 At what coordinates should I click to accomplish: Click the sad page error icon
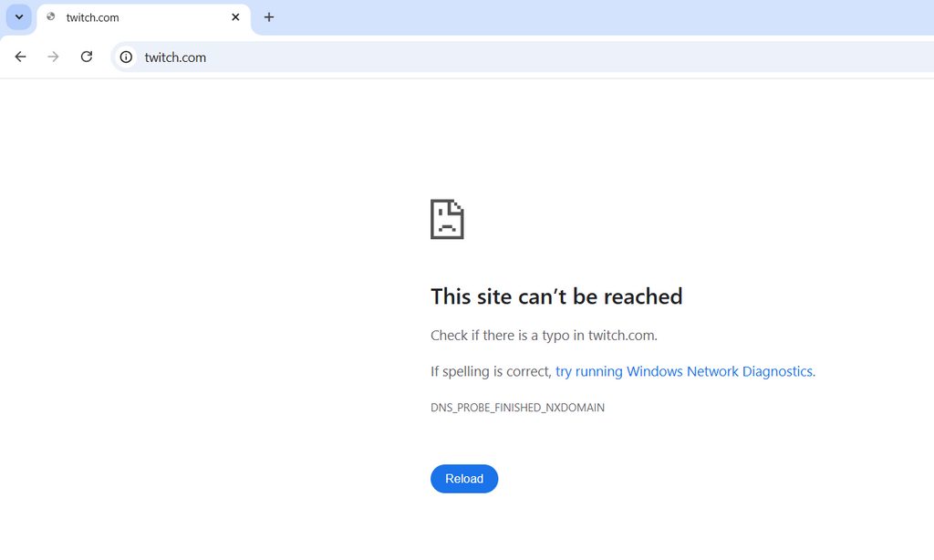pyautogui.click(x=447, y=219)
